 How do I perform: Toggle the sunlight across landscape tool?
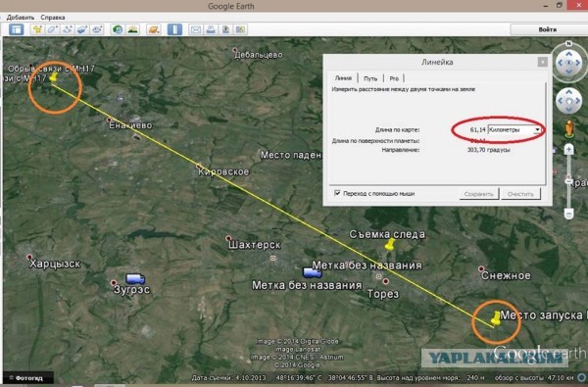(132, 29)
